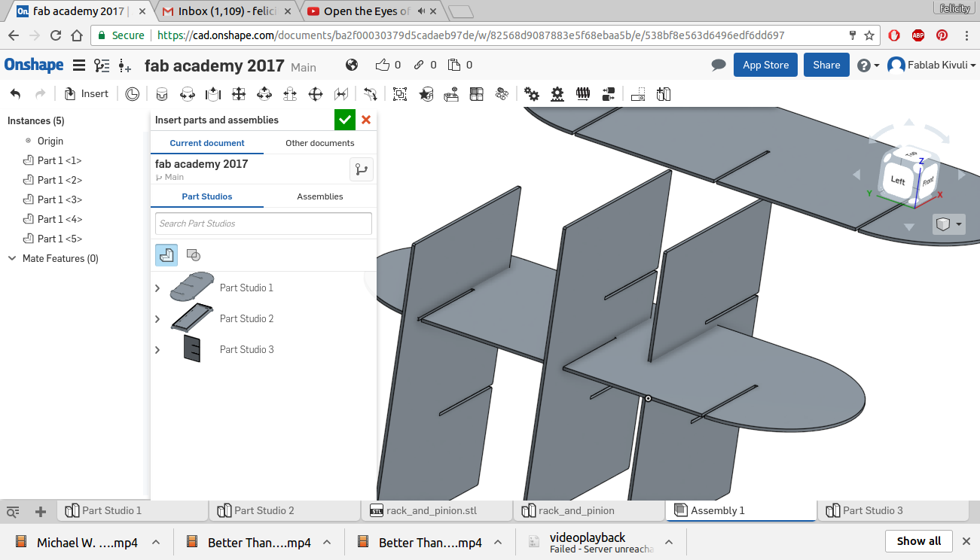Select the Ball mate tool

[316, 94]
